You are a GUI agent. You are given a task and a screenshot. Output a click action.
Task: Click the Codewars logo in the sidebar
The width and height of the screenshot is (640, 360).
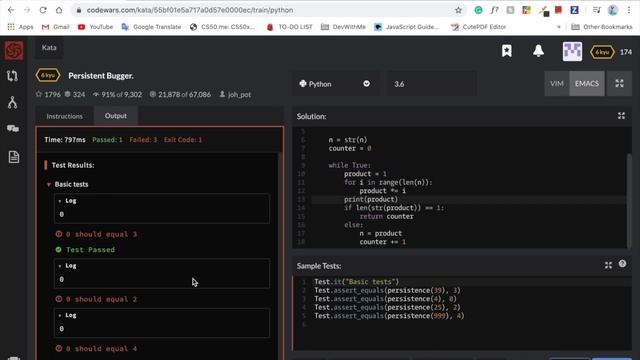click(14, 51)
